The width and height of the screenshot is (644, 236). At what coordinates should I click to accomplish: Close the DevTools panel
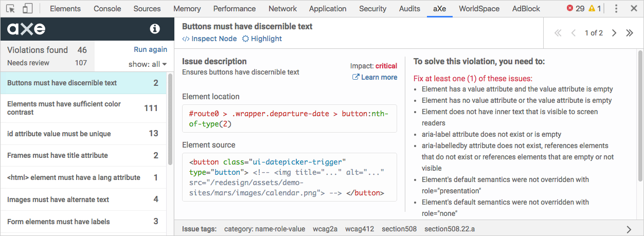click(x=634, y=8)
